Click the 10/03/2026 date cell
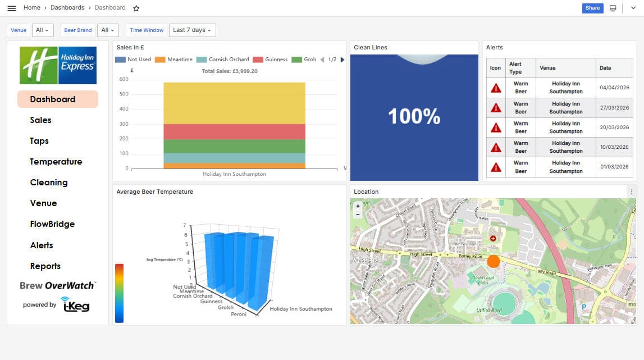644x360 pixels. click(x=614, y=147)
